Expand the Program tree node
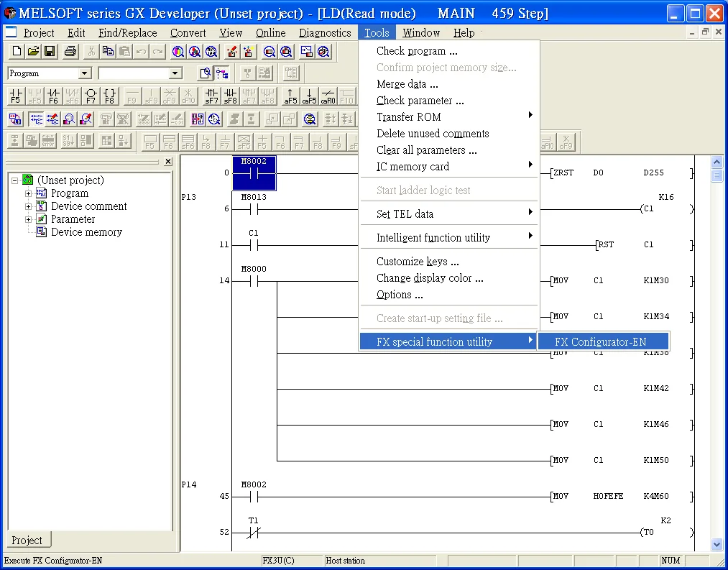Screen dimensions: 728x570 (28, 193)
